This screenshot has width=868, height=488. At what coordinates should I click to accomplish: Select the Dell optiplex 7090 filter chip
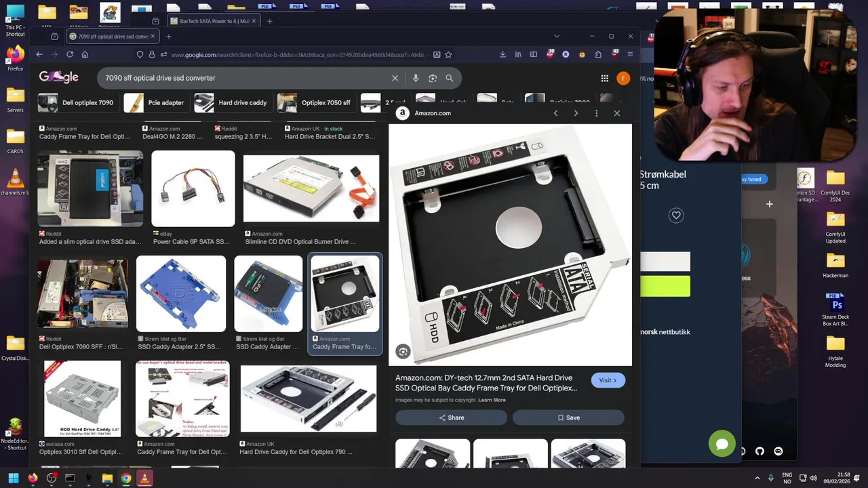pos(78,102)
